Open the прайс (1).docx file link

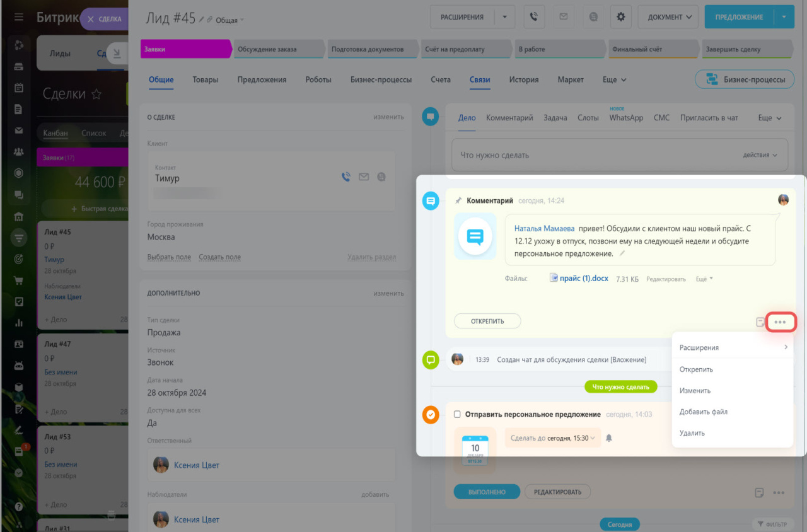[x=584, y=278]
